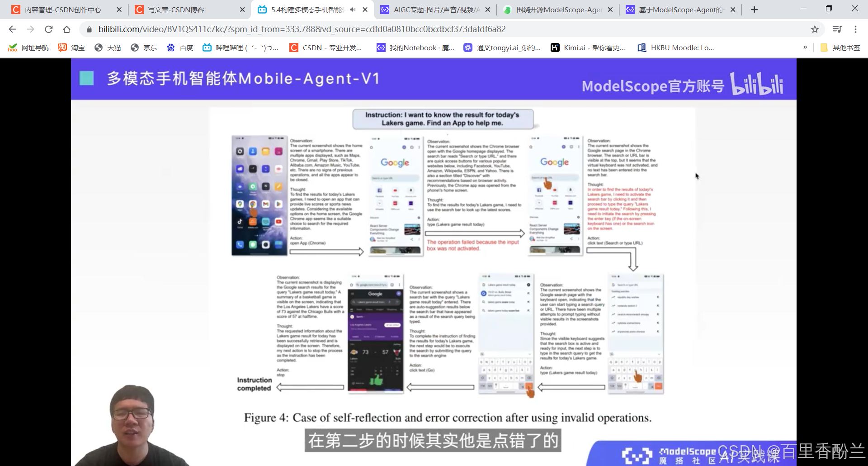Open the 哔哩哔哩 bookmark
The image size is (868, 466).
pyautogui.click(x=241, y=48)
